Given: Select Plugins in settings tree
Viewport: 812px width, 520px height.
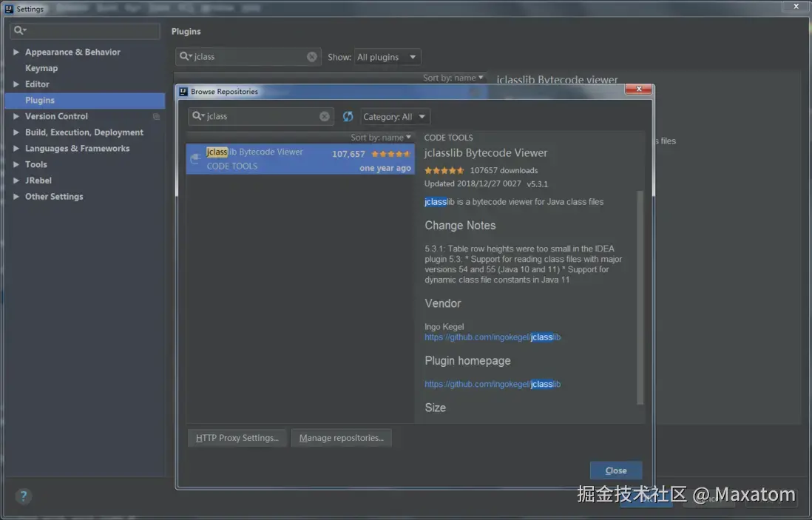Looking at the screenshot, I should (x=85, y=101).
